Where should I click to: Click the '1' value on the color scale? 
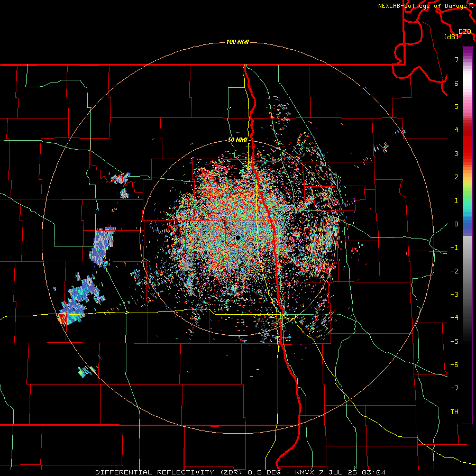pyautogui.click(x=456, y=200)
